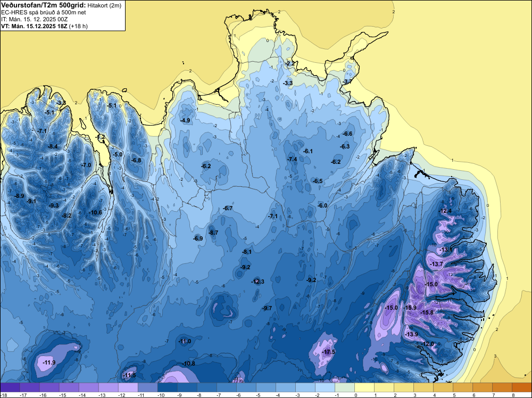Click the valid time "VT: Mán. 15.12.2025 18Z"
This screenshot has width=532, height=398.
(34, 26)
